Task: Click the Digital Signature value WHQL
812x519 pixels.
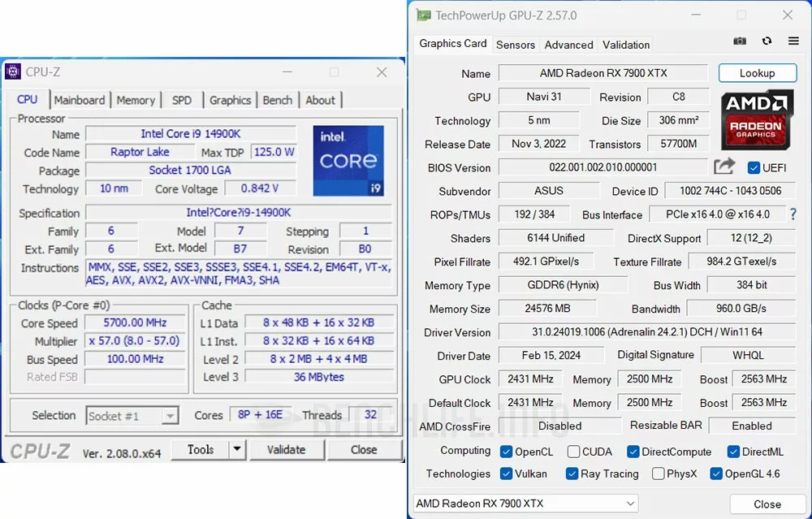Action: click(x=748, y=355)
